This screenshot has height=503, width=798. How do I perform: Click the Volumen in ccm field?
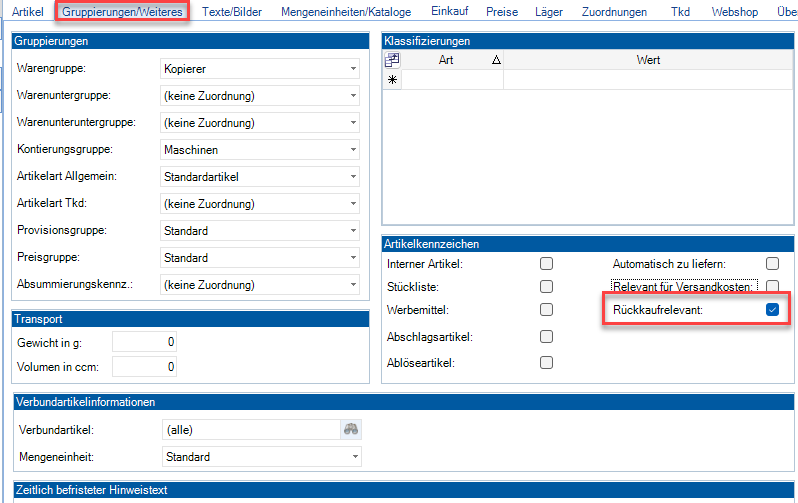pyautogui.click(x=145, y=367)
